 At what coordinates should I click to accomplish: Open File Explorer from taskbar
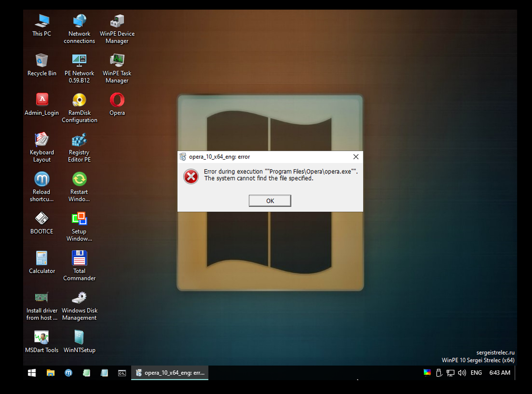point(51,373)
